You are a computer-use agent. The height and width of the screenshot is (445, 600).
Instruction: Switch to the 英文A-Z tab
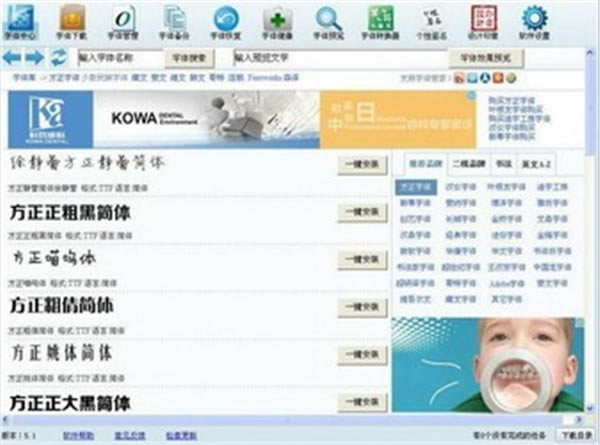point(538,163)
